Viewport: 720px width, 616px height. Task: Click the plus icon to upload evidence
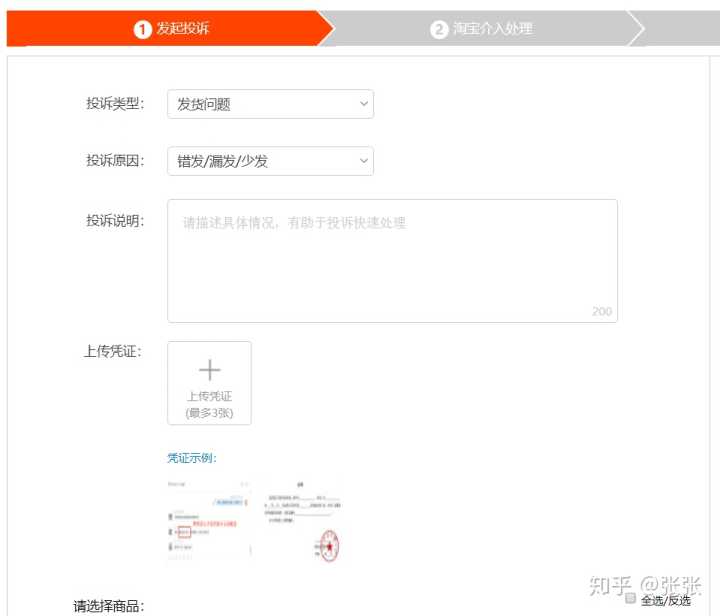coord(209,370)
